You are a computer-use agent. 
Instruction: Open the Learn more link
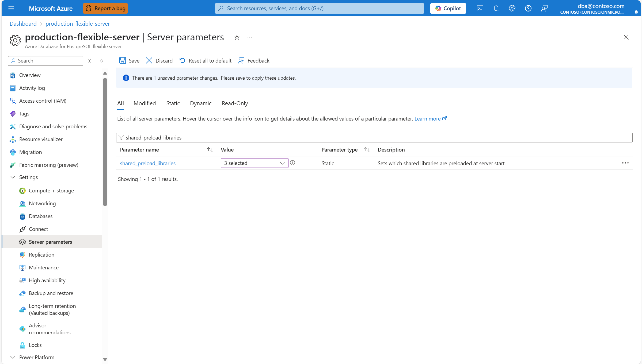click(x=427, y=119)
